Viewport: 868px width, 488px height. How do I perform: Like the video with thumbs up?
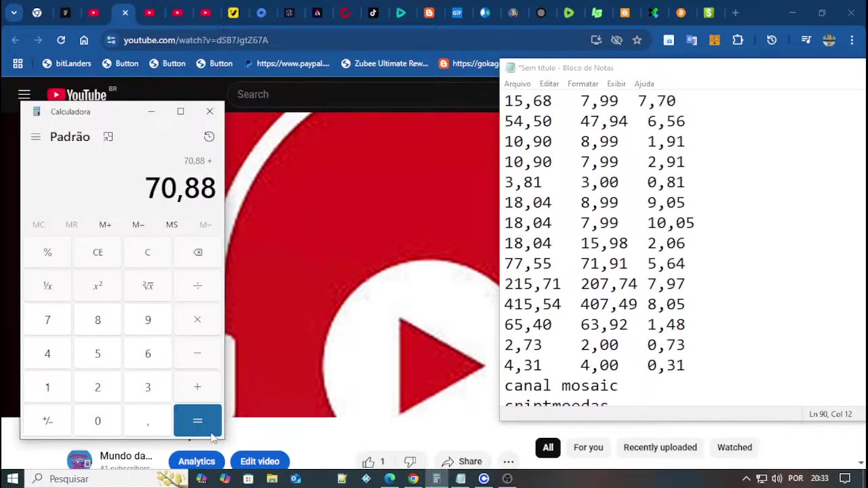(374, 462)
